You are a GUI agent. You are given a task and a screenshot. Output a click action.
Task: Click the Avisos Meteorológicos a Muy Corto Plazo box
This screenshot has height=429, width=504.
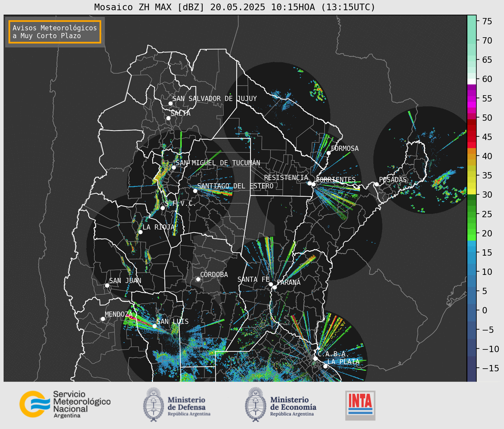tap(55, 32)
